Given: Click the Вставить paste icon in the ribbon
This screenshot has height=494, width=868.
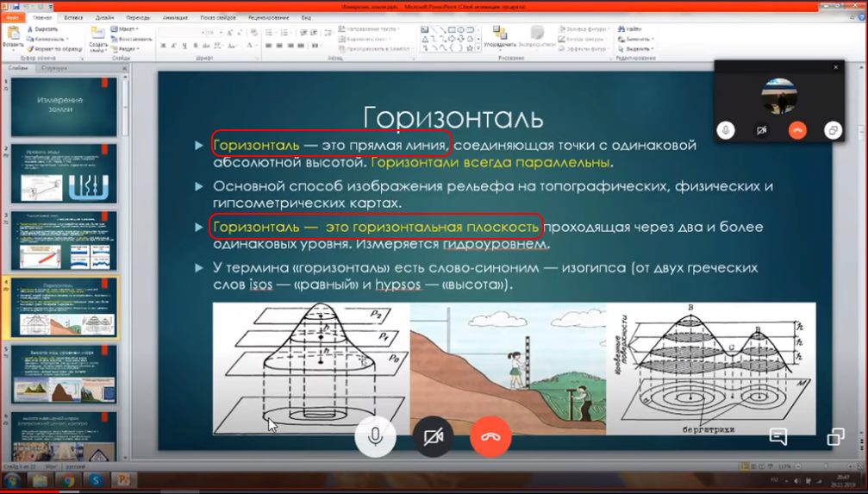Looking at the screenshot, I should click(13, 34).
